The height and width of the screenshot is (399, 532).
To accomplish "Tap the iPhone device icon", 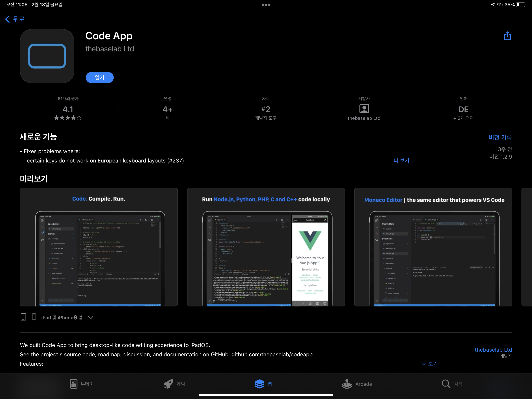I will [34, 317].
